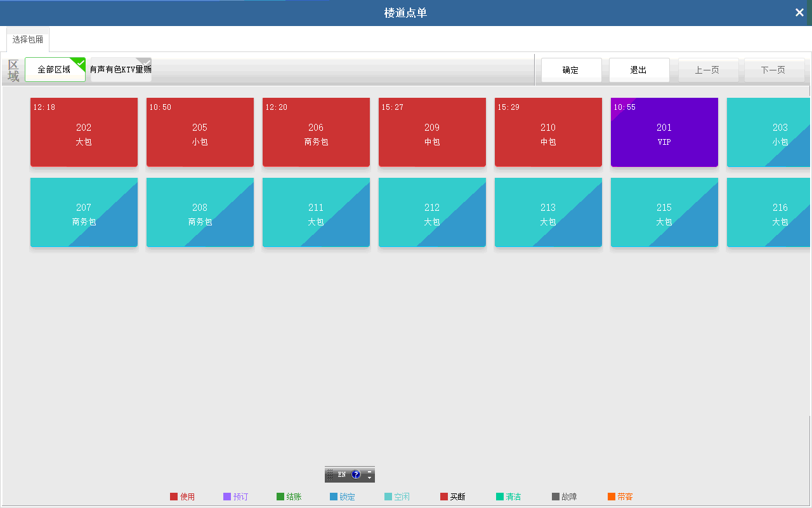Close the 楼道点单 window
This screenshot has width=812, height=508.
pyautogui.click(x=799, y=13)
